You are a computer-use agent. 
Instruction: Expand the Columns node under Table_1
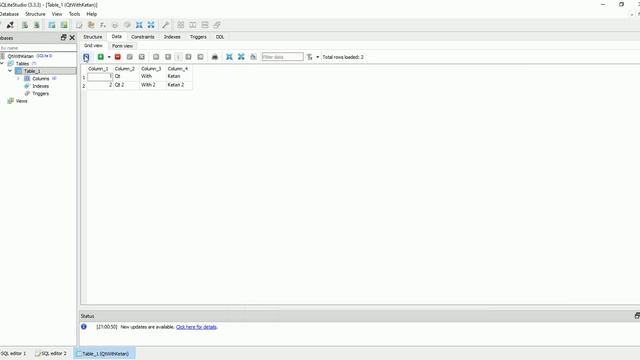coord(18,78)
